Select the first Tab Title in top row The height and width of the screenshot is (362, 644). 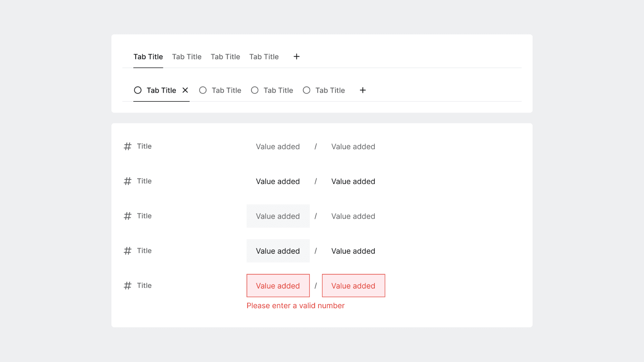click(x=148, y=57)
